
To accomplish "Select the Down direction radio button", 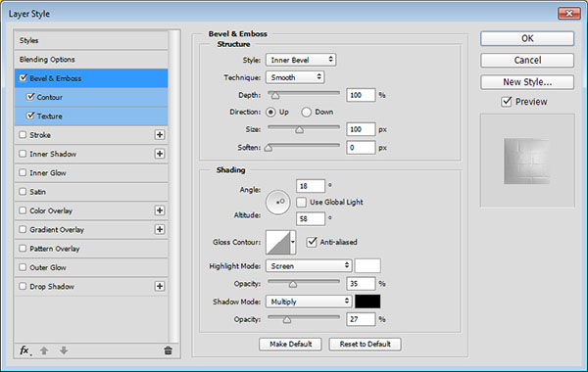I will (x=306, y=112).
